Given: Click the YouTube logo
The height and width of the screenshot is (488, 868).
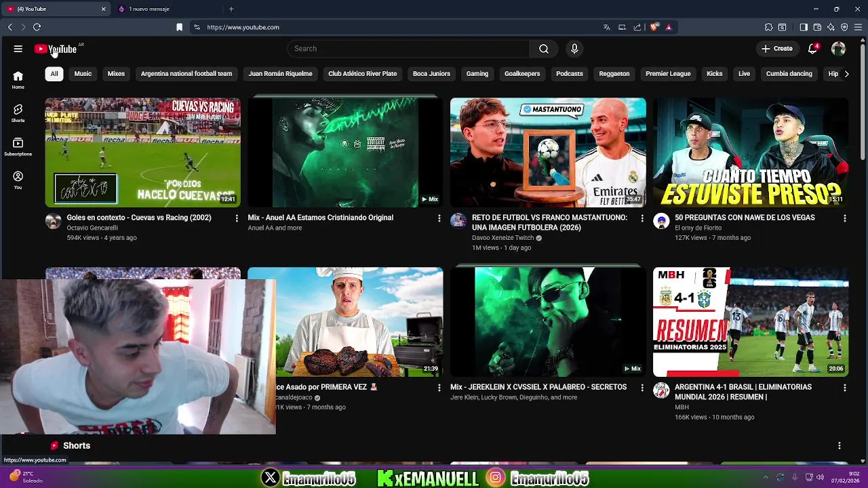Looking at the screenshot, I should [56, 49].
